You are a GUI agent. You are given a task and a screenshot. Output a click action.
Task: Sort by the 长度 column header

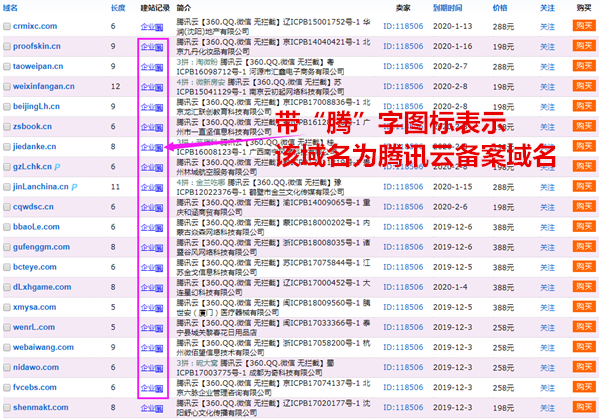click(x=118, y=8)
